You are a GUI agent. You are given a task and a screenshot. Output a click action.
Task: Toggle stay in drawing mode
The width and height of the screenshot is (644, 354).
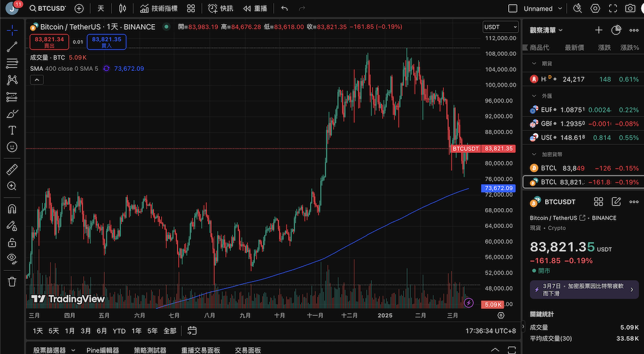(x=12, y=225)
